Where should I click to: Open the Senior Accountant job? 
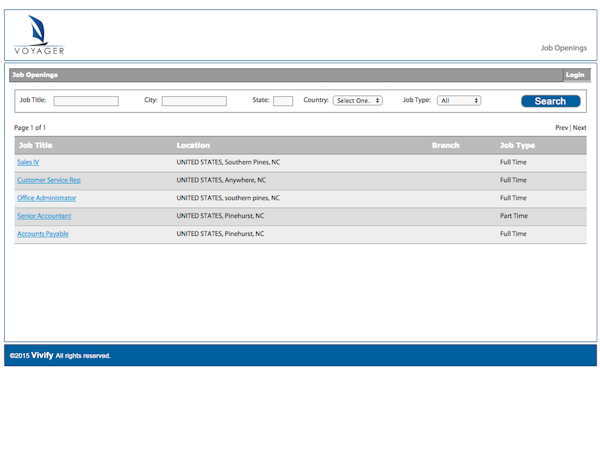[x=44, y=216]
